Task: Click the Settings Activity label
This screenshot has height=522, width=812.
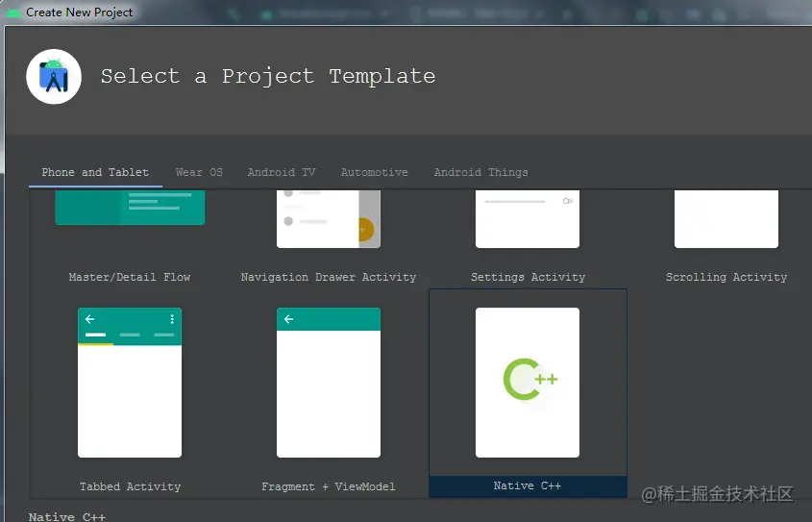Action: coord(528,277)
